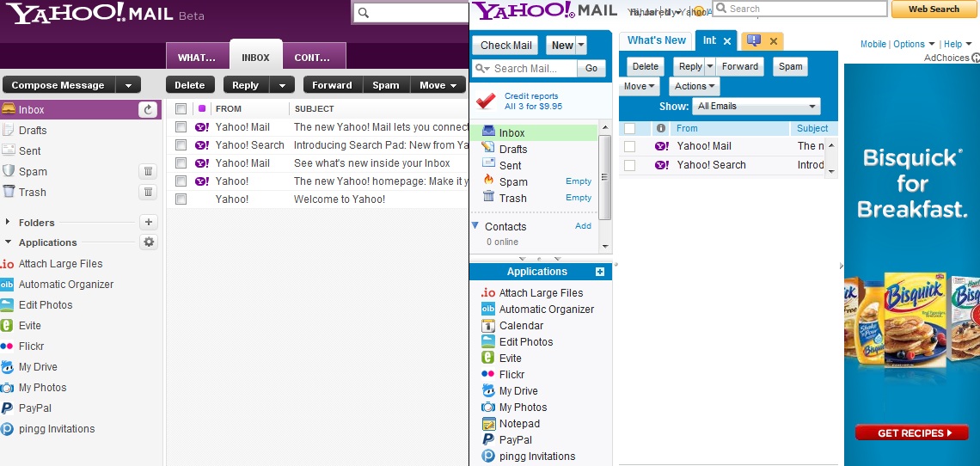Open the classic Actions dropdown
The width and height of the screenshot is (980, 466).
tap(694, 86)
